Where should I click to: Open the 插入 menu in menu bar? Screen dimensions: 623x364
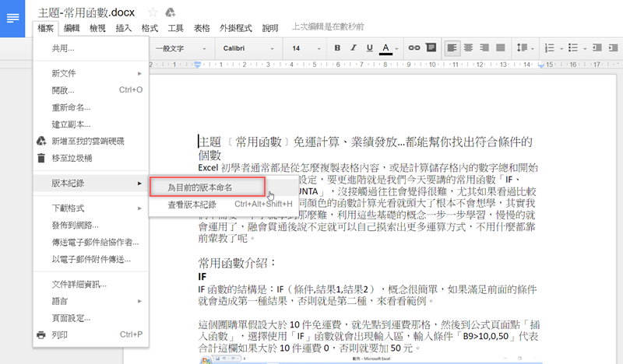click(x=123, y=27)
